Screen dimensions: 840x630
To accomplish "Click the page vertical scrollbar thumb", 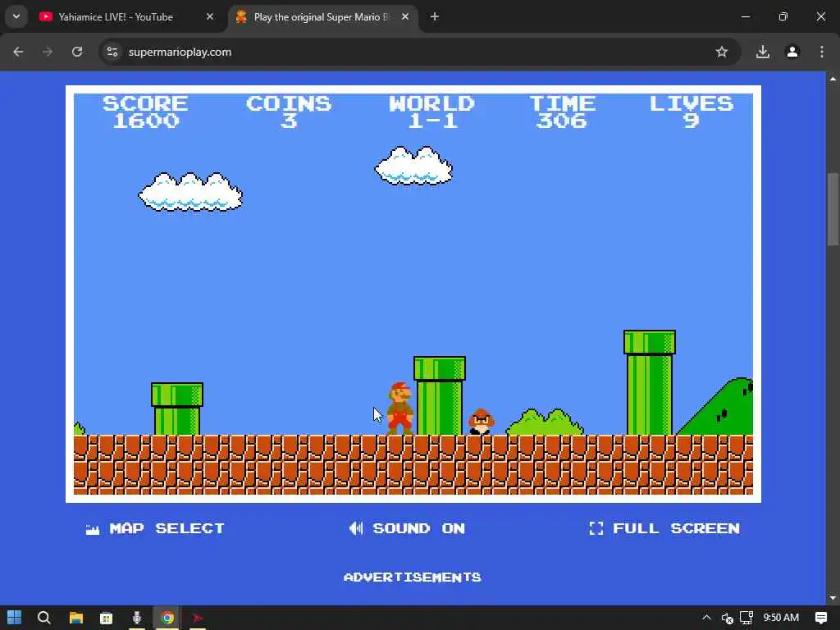I will point(833,209).
